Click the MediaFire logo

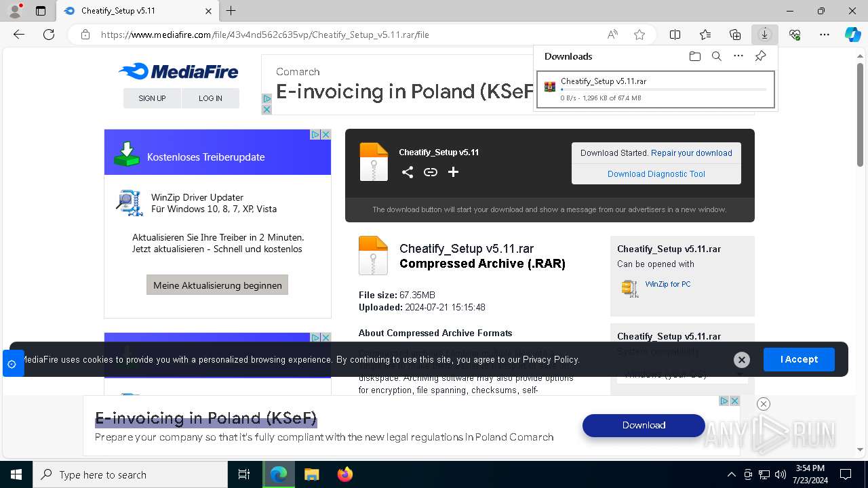coord(178,71)
